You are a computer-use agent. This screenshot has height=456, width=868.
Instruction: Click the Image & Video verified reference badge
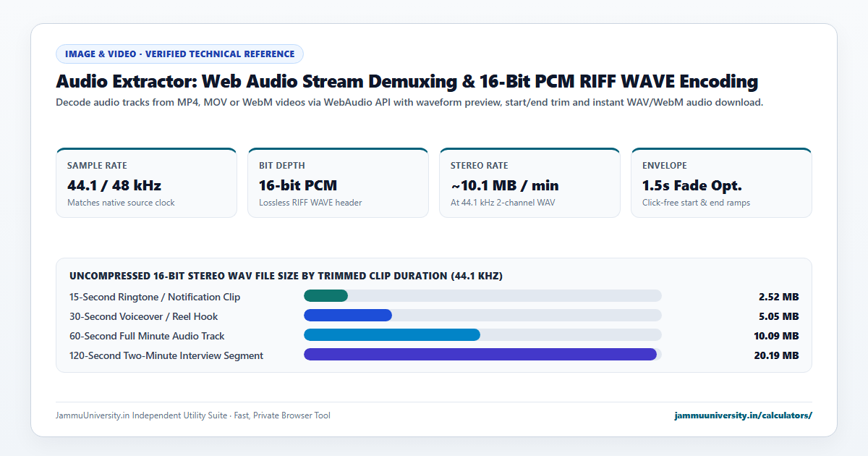(x=179, y=54)
